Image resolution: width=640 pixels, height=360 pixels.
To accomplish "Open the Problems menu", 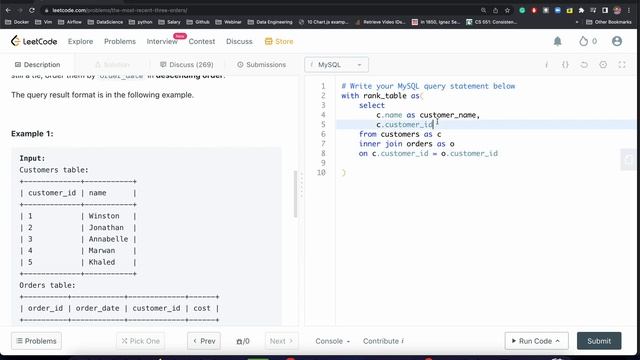I will (x=120, y=41).
